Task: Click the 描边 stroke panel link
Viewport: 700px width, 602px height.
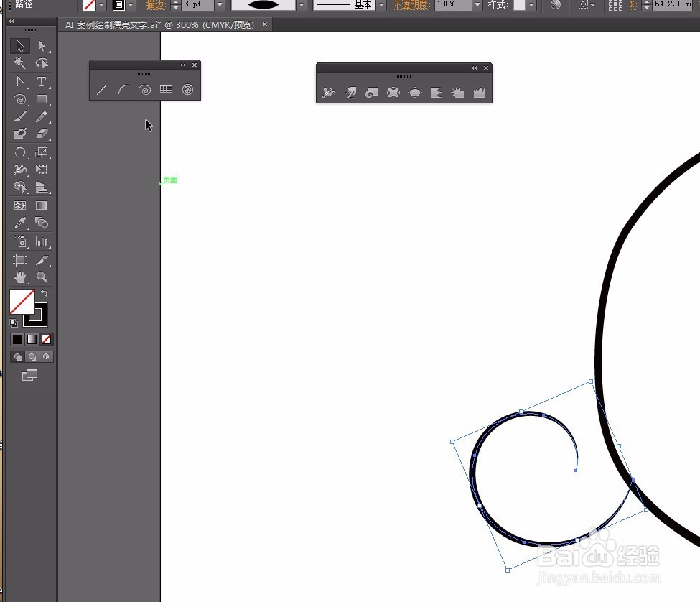Action: click(x=156, y=5)
